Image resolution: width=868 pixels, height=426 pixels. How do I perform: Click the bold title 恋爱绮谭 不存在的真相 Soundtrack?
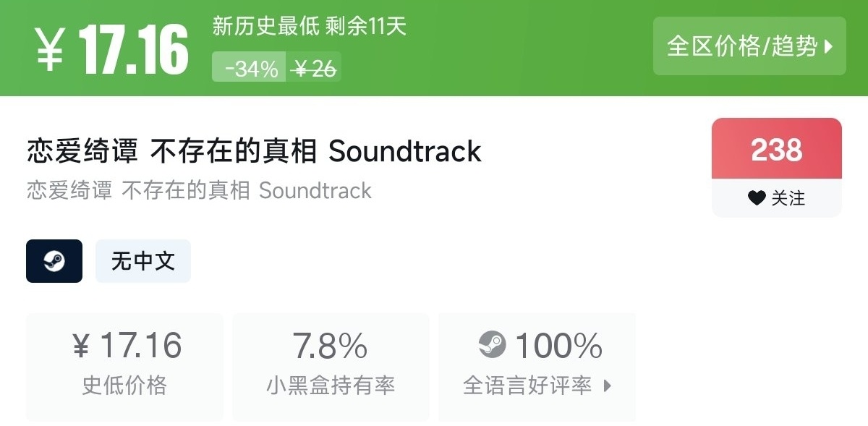click(254, 152)
